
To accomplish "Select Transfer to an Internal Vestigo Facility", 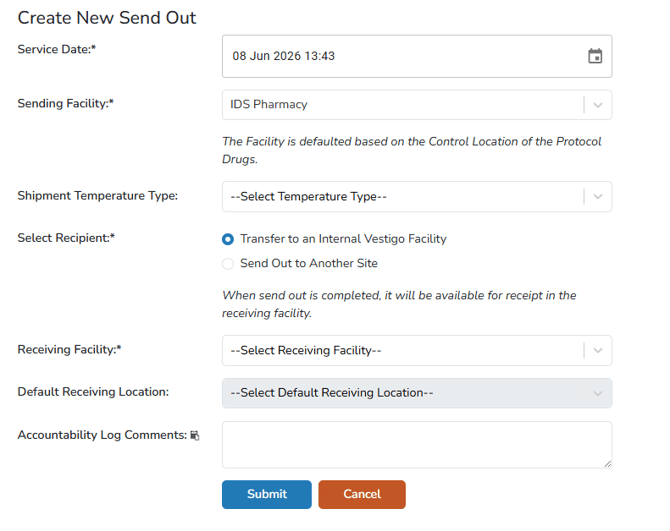I will pyautogui.click(x=228, y=239).
